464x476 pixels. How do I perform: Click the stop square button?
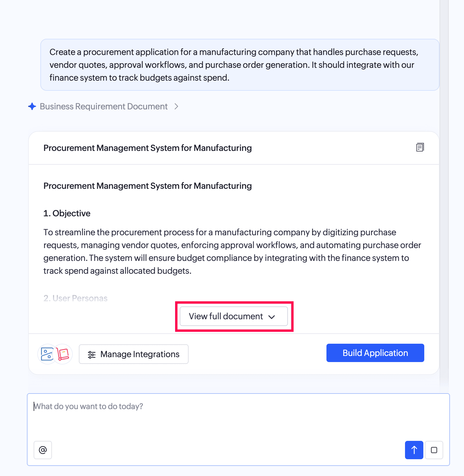coord(434,450)
